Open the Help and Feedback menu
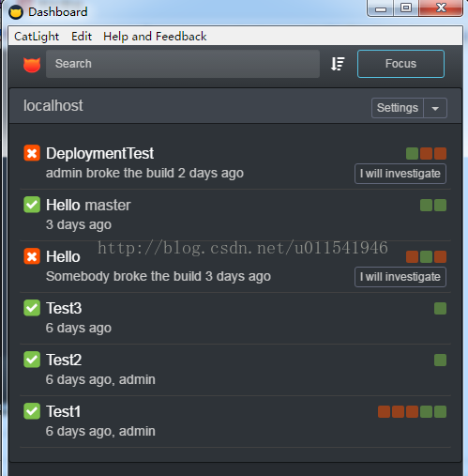Viewport: 468px width, 476px height. [155, 37]
